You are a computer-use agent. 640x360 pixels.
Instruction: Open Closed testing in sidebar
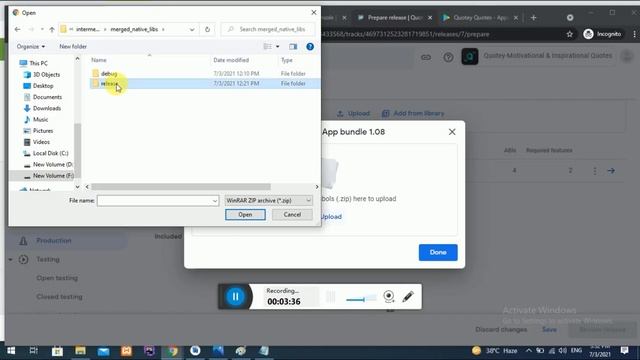coord(60,297)
